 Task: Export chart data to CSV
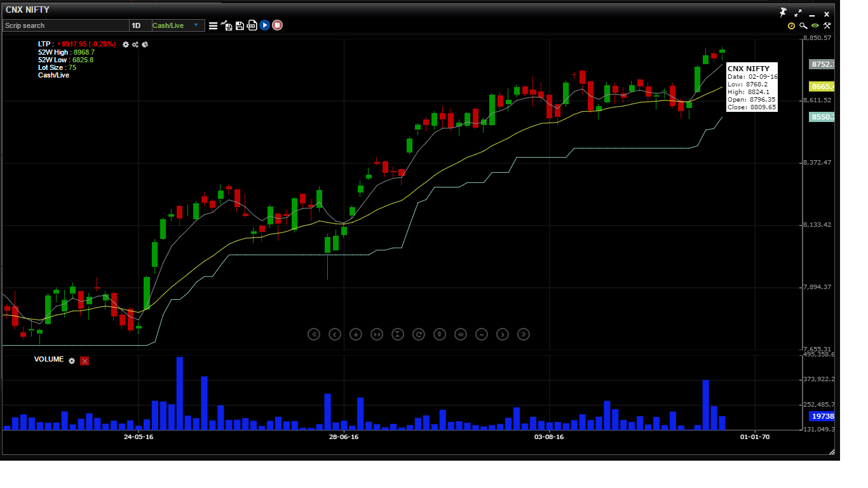pos(252,25)
